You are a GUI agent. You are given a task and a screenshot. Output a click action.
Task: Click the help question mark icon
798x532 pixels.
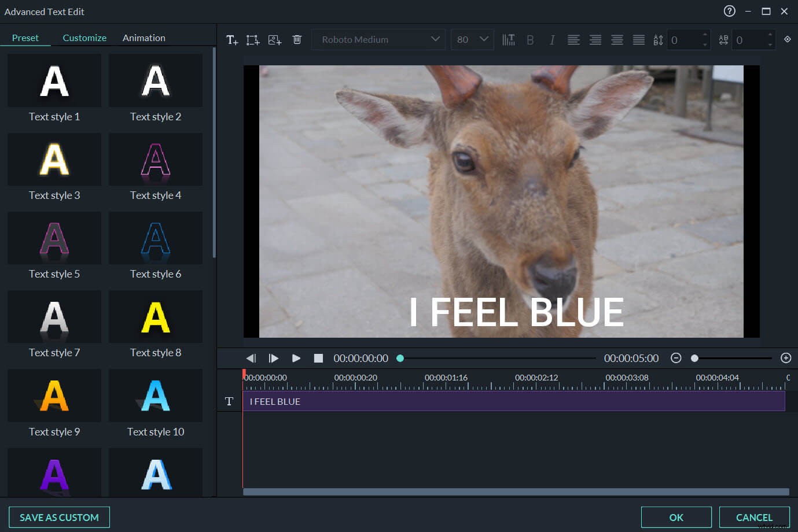pos(729,11)
